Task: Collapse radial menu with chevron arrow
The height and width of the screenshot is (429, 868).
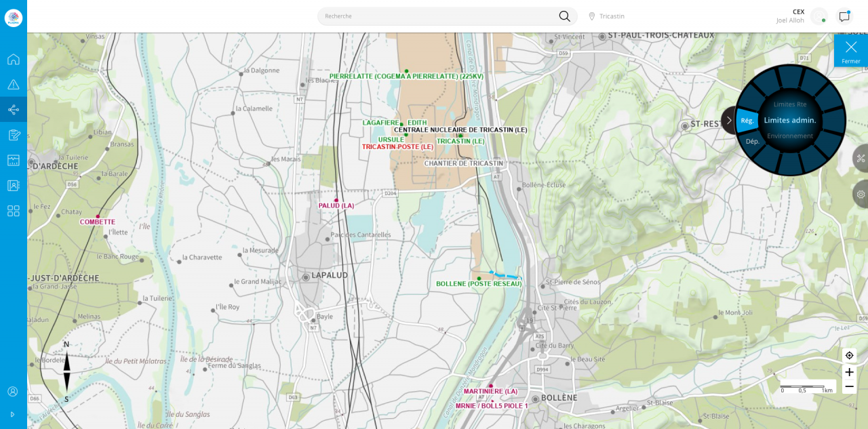Action: click(x=729, y=120)
